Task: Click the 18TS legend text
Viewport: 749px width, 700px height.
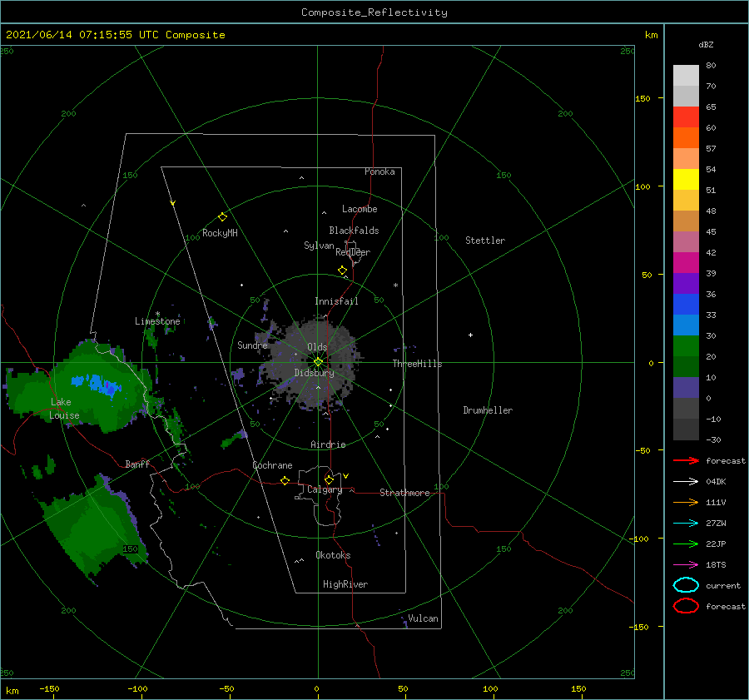Action: tap(716, 565)
